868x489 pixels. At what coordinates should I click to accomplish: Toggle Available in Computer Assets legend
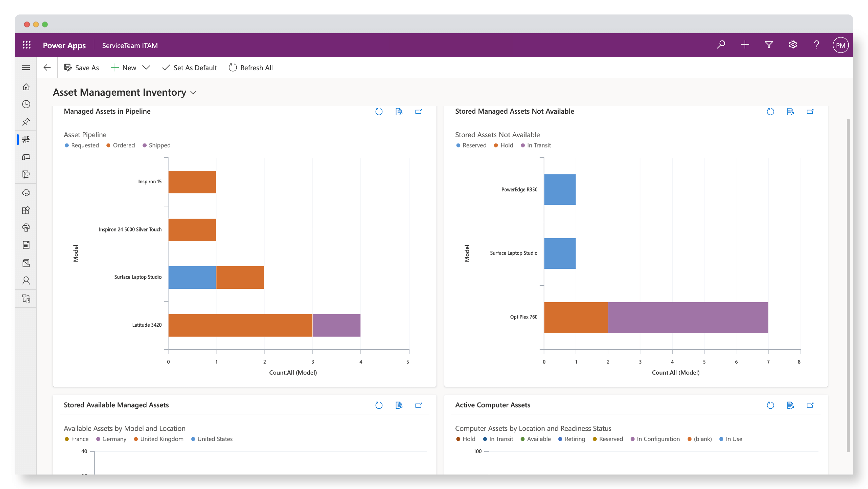[536, 439]
